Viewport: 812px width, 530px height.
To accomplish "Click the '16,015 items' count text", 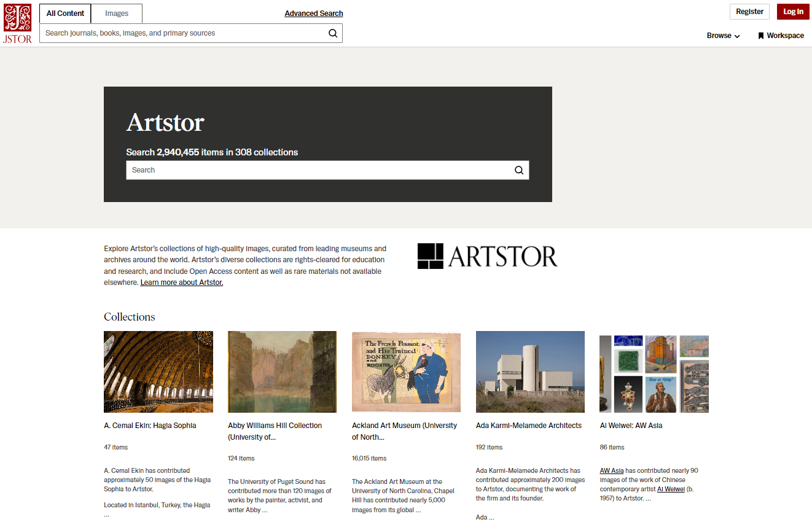I will (x=369, y=458).
